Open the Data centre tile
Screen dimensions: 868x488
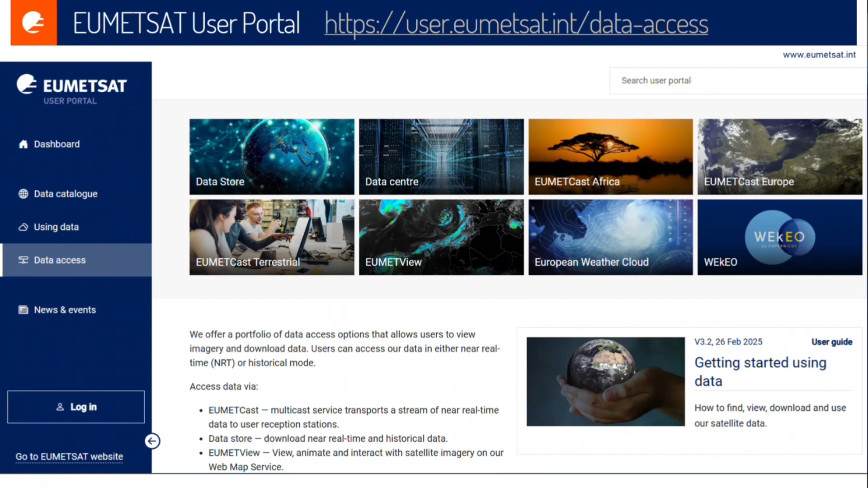441,156
